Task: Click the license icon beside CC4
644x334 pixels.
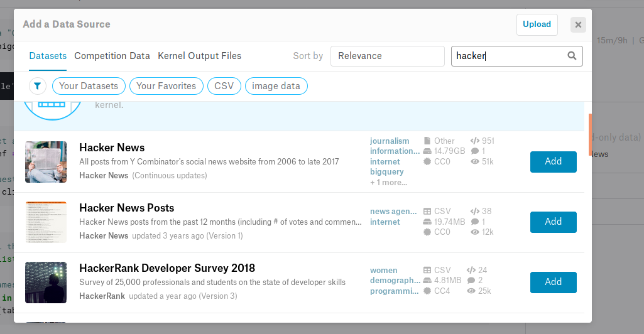Action: [427, 291]
